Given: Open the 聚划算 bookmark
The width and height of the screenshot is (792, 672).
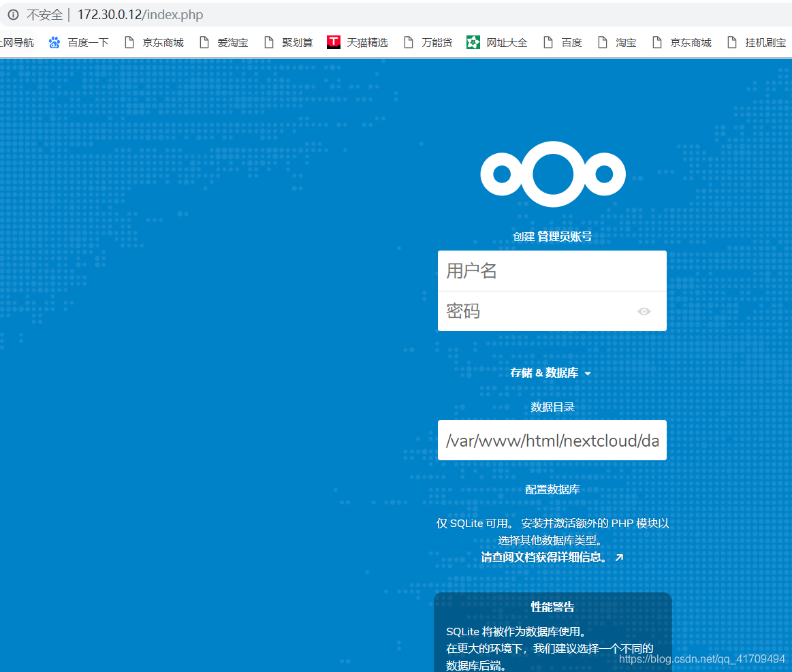Looking at the screenshot, I should [289, 42].
